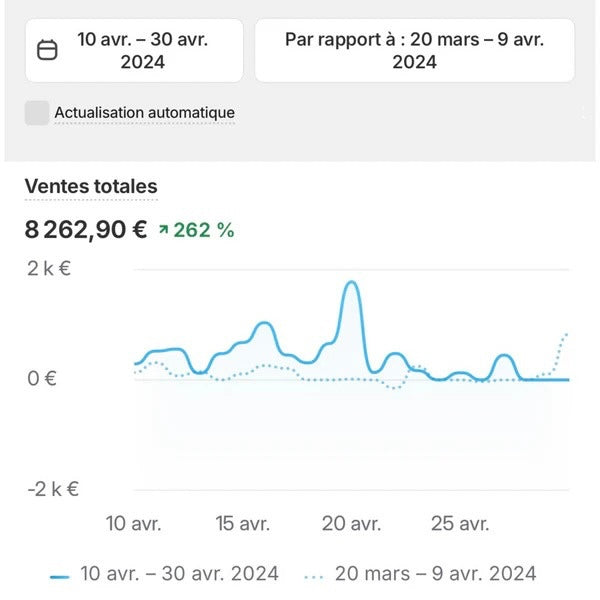Click the green upward arrow trend icon
This screenshot has height=600, width=600.
click(x=163, y=230)
